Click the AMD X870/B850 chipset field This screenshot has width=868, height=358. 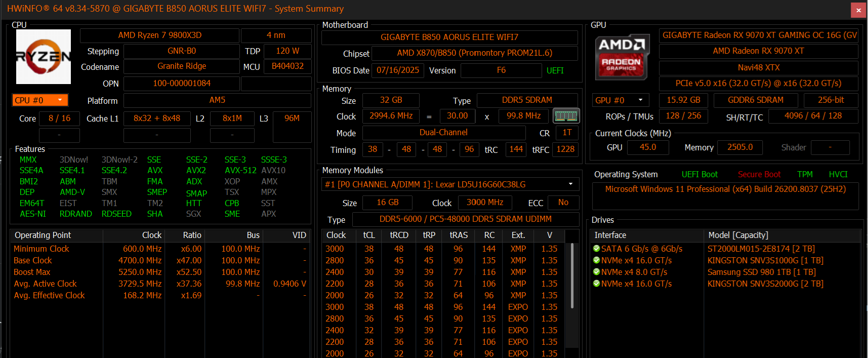tap(475, 53)
